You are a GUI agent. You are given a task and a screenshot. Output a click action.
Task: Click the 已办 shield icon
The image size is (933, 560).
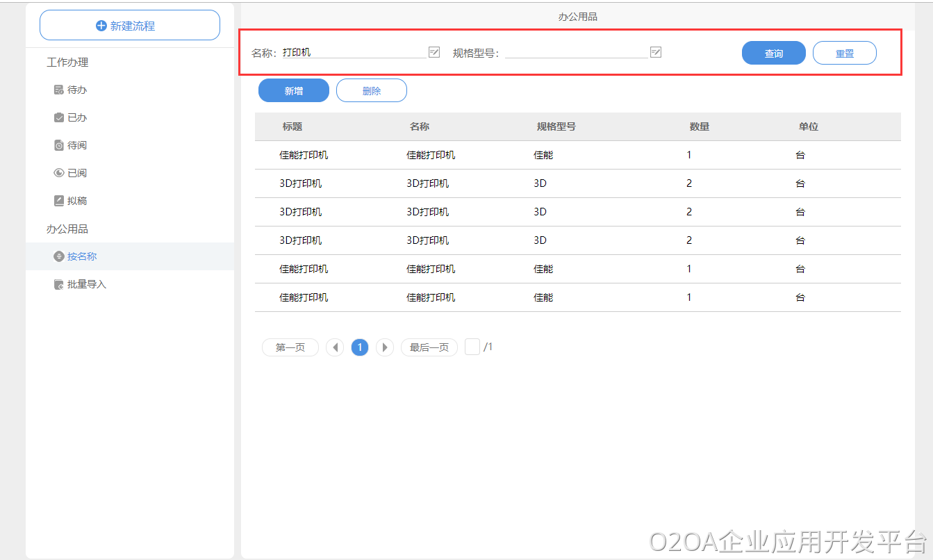click(59, 118)
